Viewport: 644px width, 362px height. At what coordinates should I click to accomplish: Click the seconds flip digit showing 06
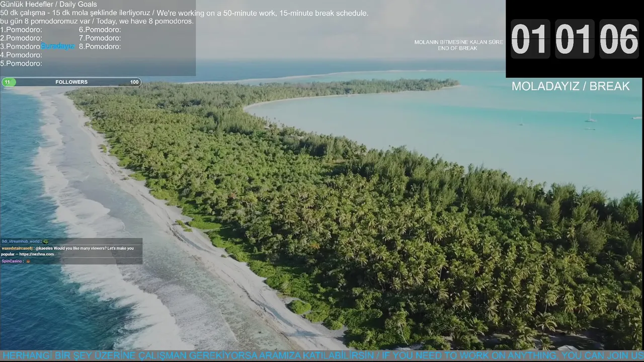pos(619,39)
